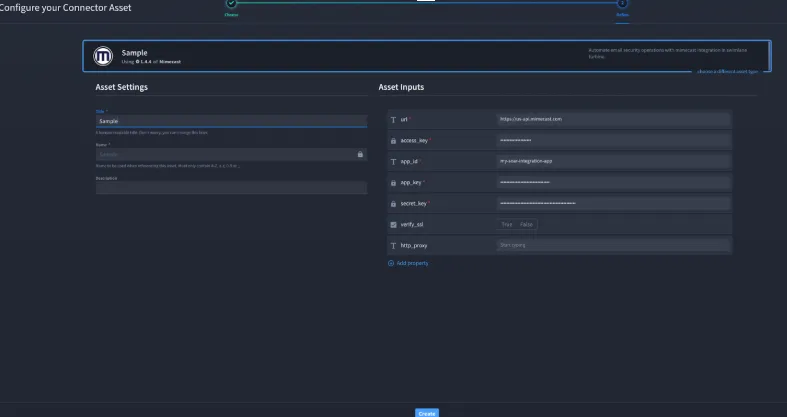Click the lock icon beside secret_key

coord(394,204)
